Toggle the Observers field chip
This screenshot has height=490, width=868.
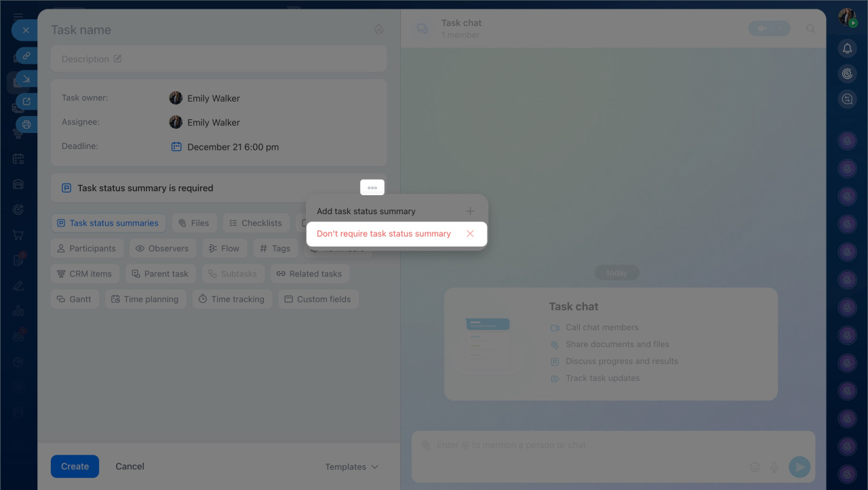(162, 249)
